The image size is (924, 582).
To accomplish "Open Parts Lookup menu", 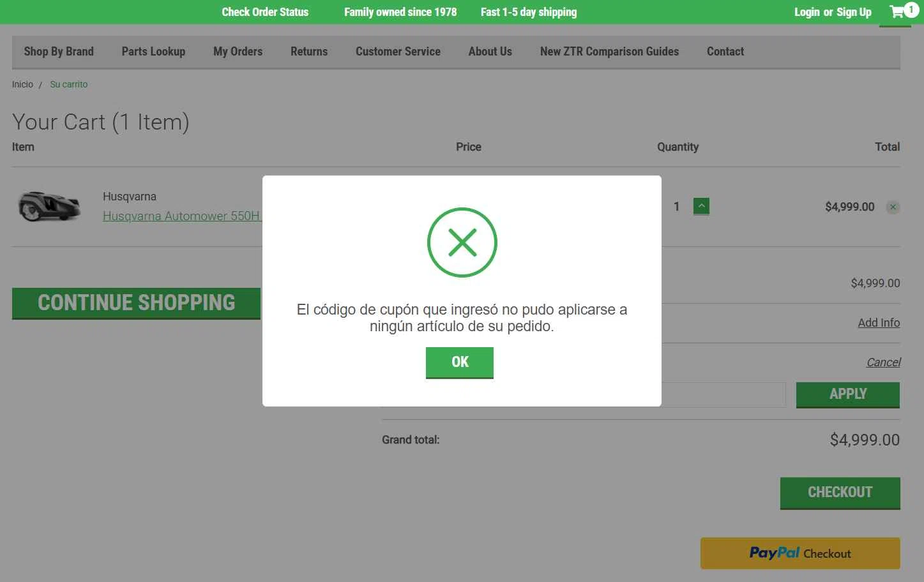I will click(153, 52).
